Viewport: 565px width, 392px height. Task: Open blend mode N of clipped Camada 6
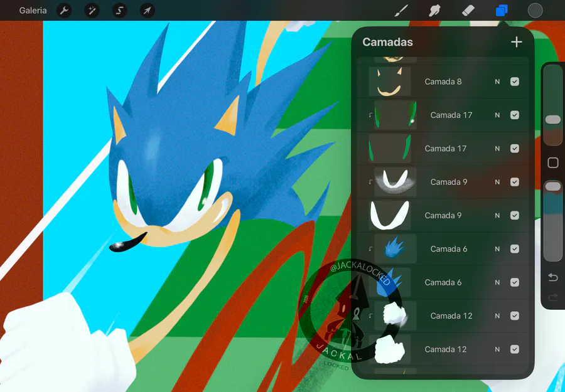[x=497, y=249]
